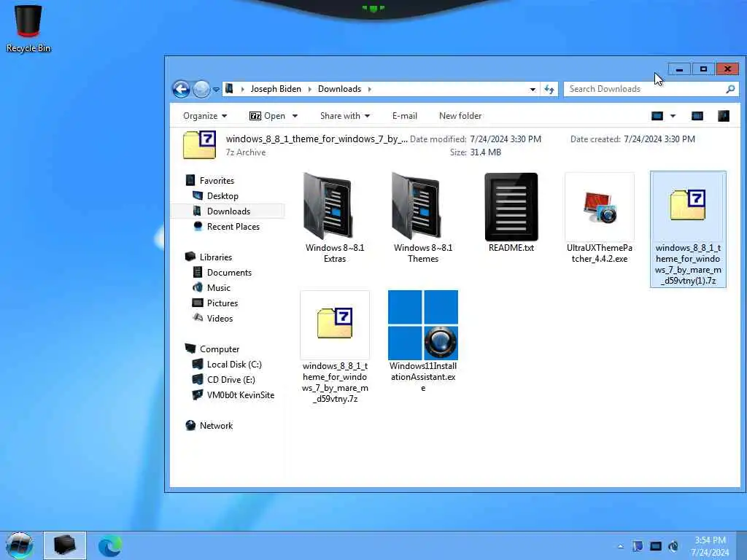Select the Windows 8~8.1 Themes folder
Screen dimensions: 747x560
pyautogui.click(x=423, y=218)
